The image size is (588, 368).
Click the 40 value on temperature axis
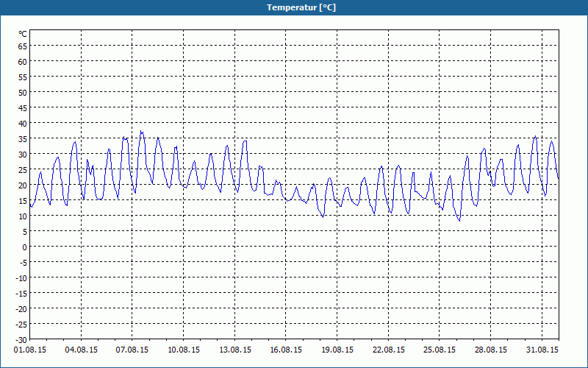[23, 124]
